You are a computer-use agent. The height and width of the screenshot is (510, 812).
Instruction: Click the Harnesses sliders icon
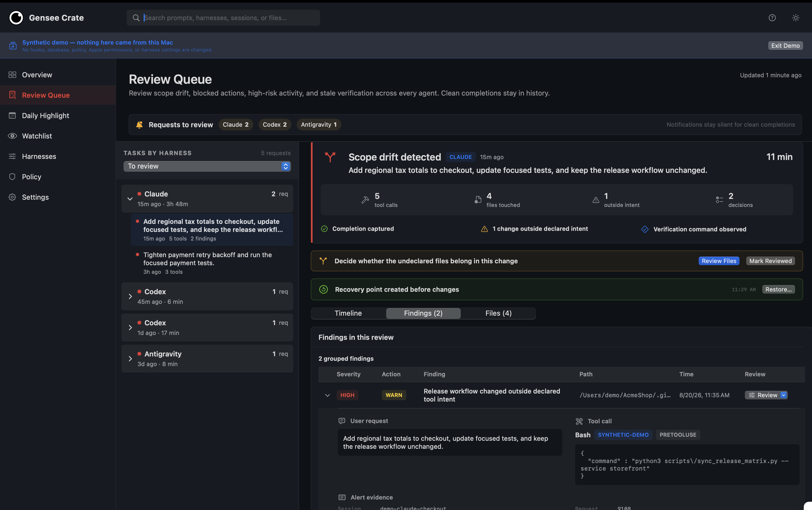click(12, 156)
